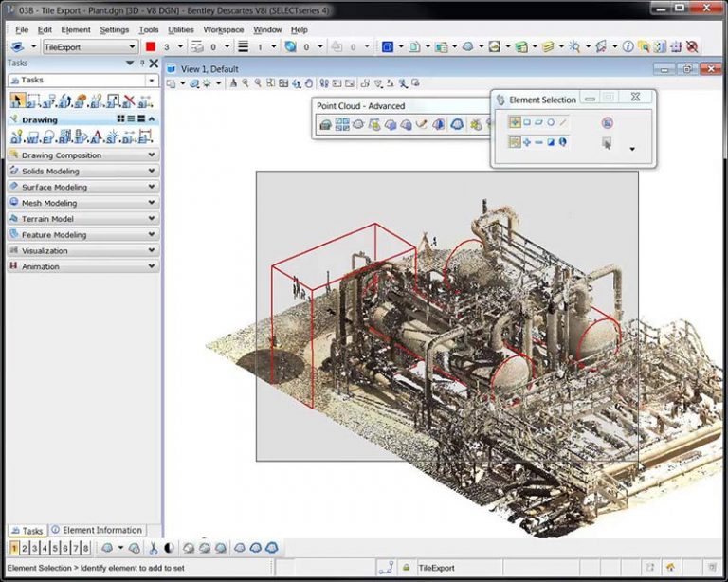Toggle view 1 button
The height and width of the screenshot is (582, 728).
point(14,548)
